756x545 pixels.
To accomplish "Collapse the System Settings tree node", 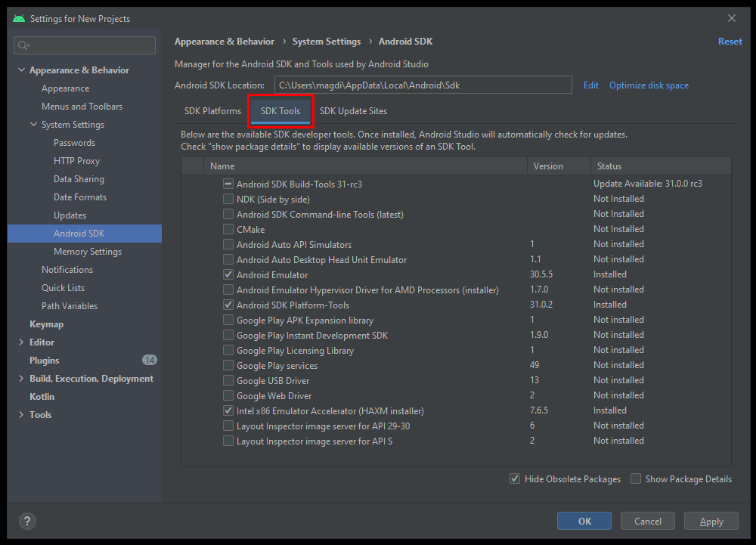I will click(x=33, y=124).
